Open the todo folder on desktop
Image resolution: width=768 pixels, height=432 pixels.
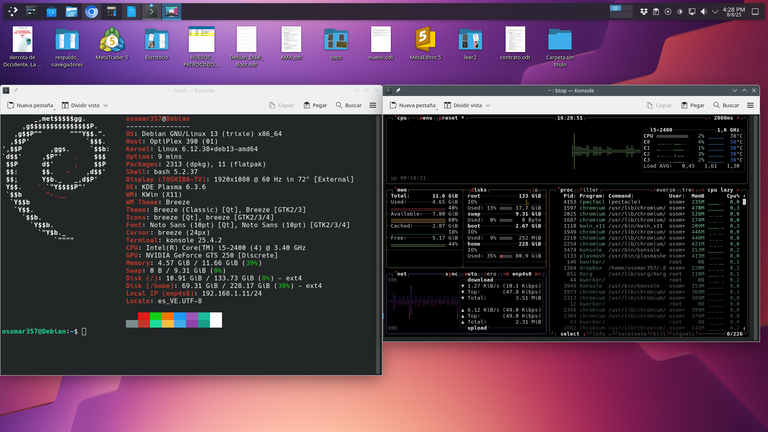point(336,45)
